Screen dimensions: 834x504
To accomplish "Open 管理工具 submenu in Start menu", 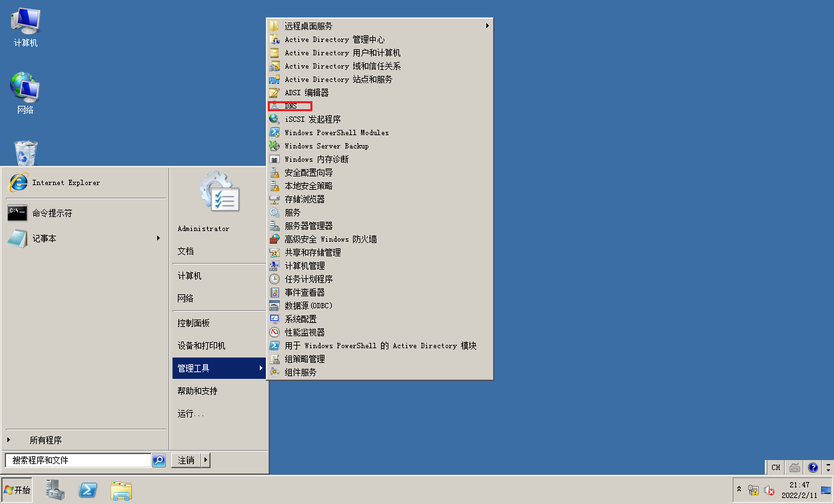I will click(x=219, y=368).
